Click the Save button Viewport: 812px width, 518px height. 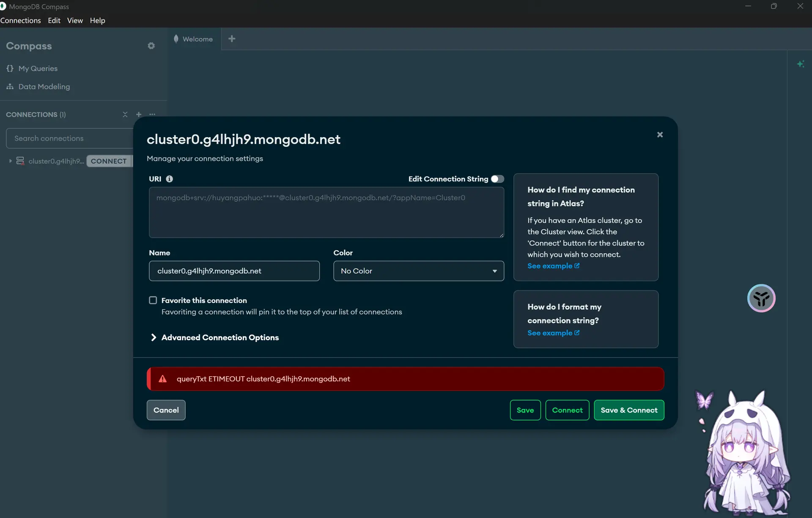click(x=525, y=410)
